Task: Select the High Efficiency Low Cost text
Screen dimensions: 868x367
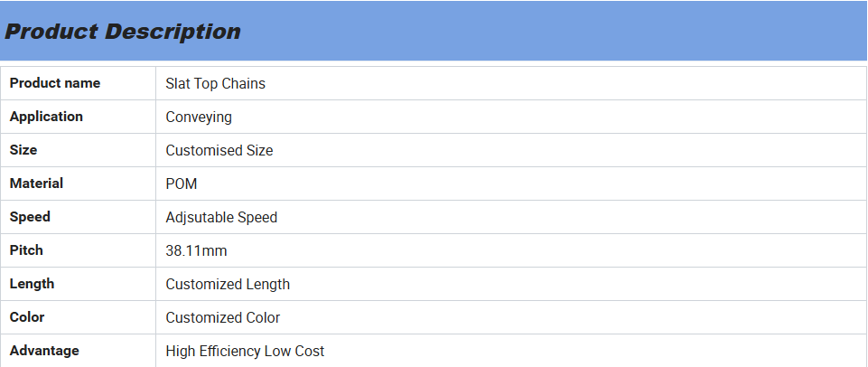Action: tap(245, 351)
